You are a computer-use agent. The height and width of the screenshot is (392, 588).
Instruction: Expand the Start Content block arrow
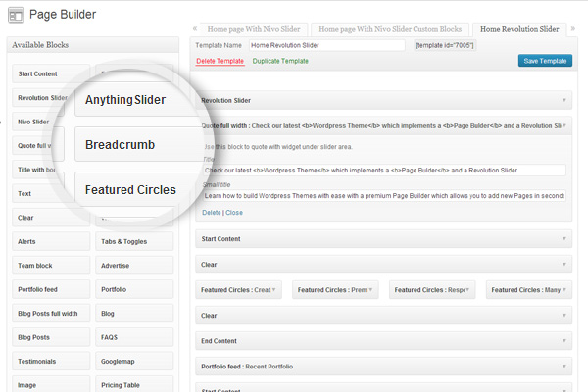click(x=564, y=238)
